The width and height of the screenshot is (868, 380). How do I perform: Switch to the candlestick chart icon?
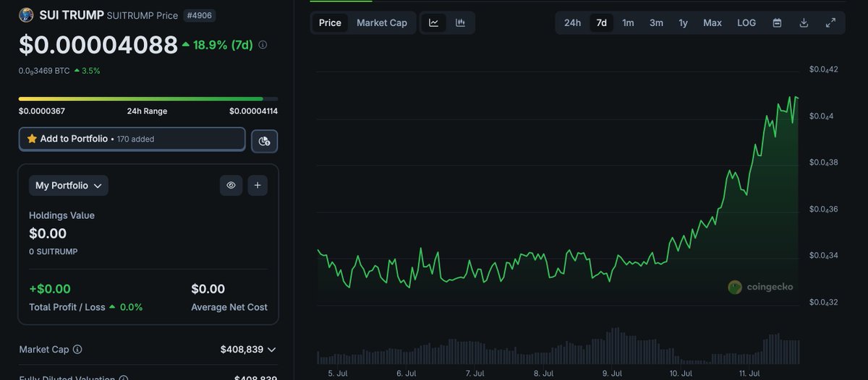[460, 22]
